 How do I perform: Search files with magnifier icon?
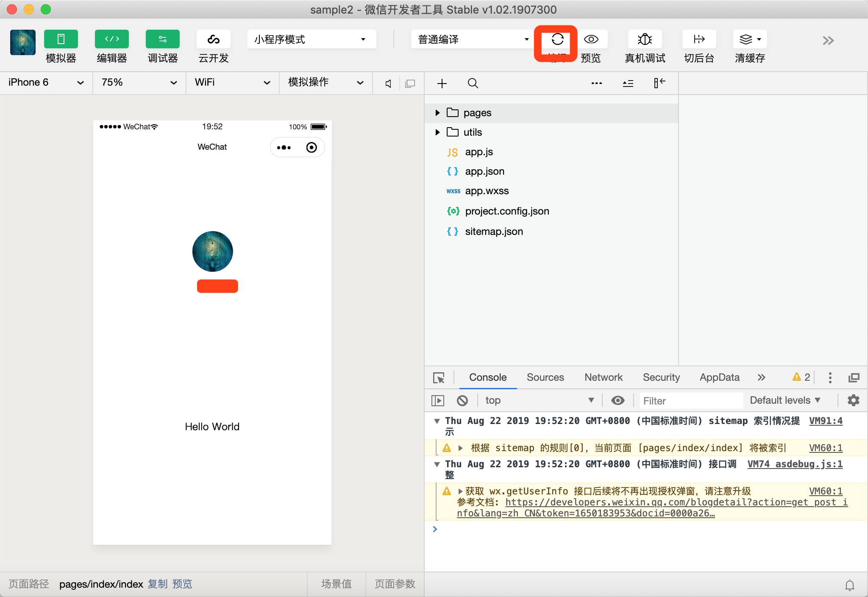[x=473, y=83]
